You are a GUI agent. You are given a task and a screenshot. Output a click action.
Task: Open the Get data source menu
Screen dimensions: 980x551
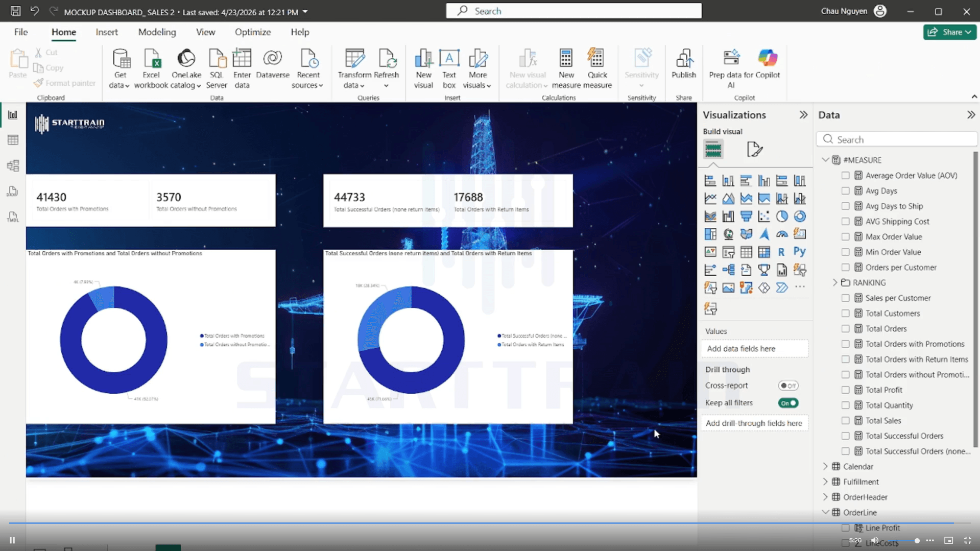pyautogui.click(x=120, y=68)
